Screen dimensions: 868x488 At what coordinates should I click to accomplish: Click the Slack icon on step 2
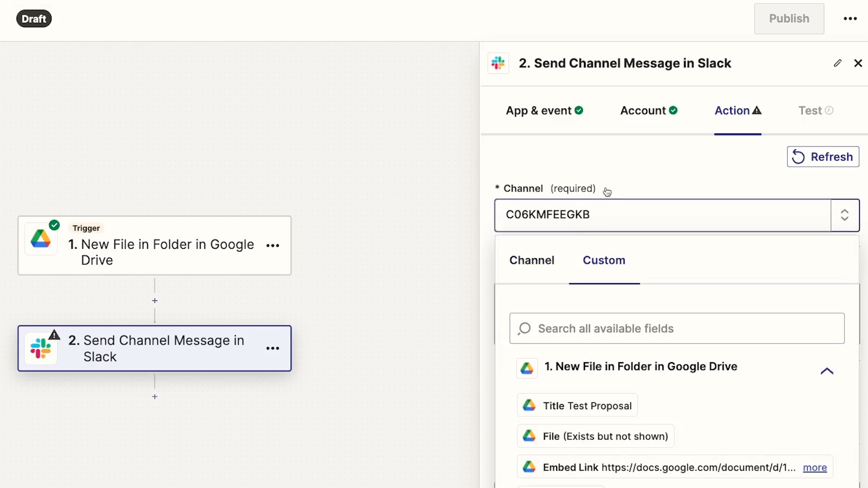pos(41,348)
